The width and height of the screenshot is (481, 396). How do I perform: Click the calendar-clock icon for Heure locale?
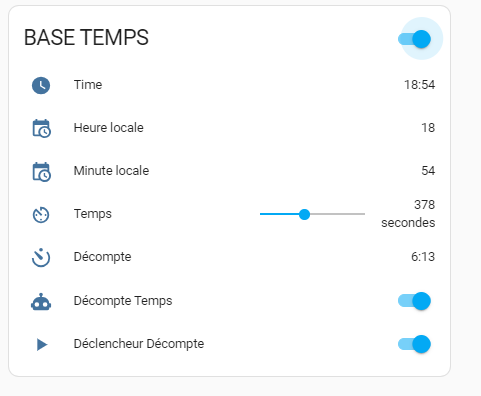[41, 128]
